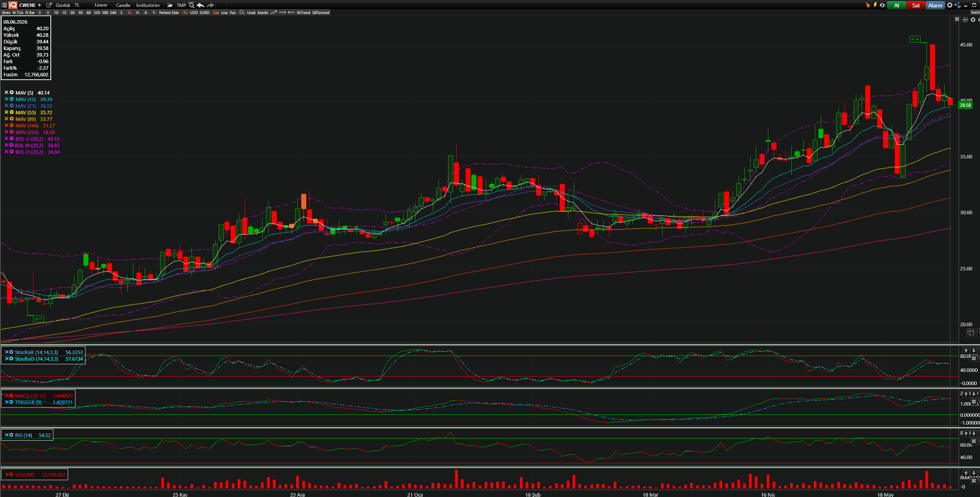Open the Candle chart type dropdown
Screen dimensions: 980x497
point(123,5)
